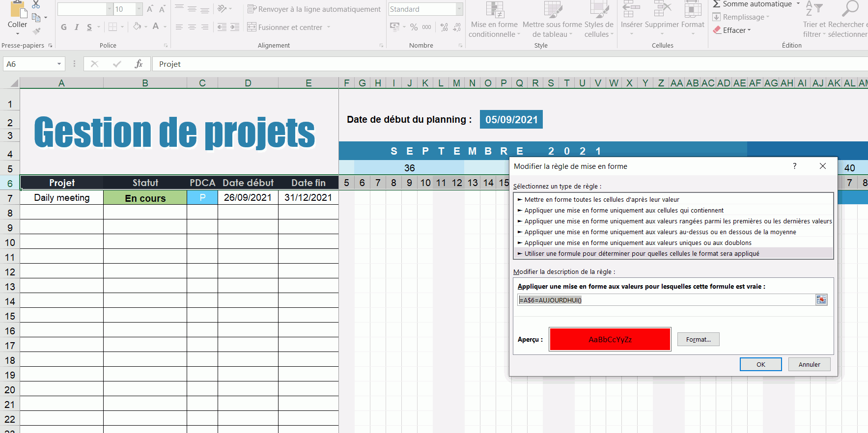
Task: Collapse dialog with the range selector icon
Action: (x=821, y=300)
